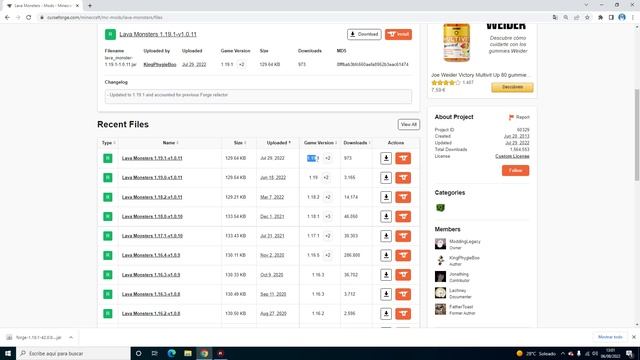This screenshot has height=360, width=640.
Task: Click the address bar URL
Action: coord(104,18)
